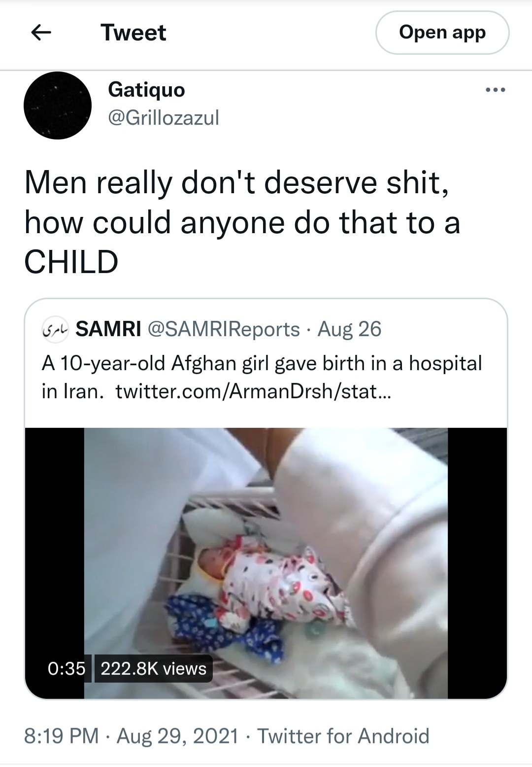
Task: View Gatiquo's black profile picture
Action: point(58,105)
